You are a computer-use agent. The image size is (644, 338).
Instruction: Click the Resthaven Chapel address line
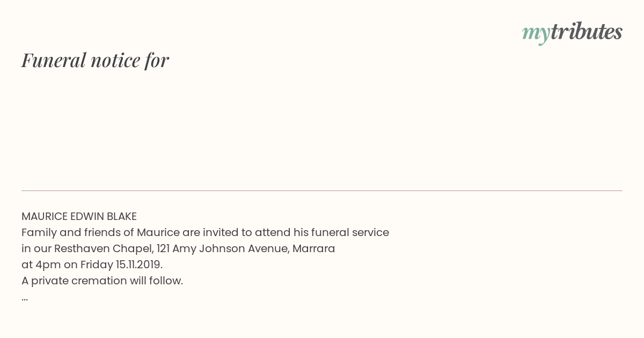coord(178,248)
